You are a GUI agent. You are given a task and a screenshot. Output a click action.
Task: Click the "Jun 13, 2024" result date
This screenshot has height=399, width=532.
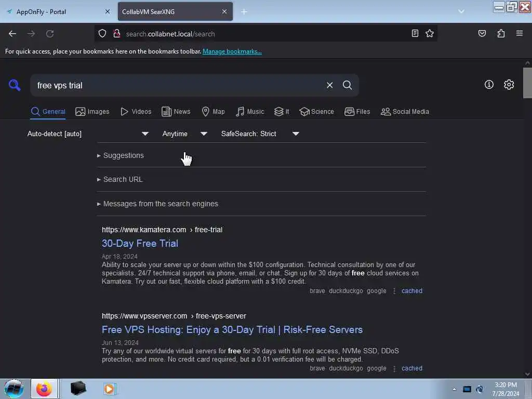(x=120, y=343)
